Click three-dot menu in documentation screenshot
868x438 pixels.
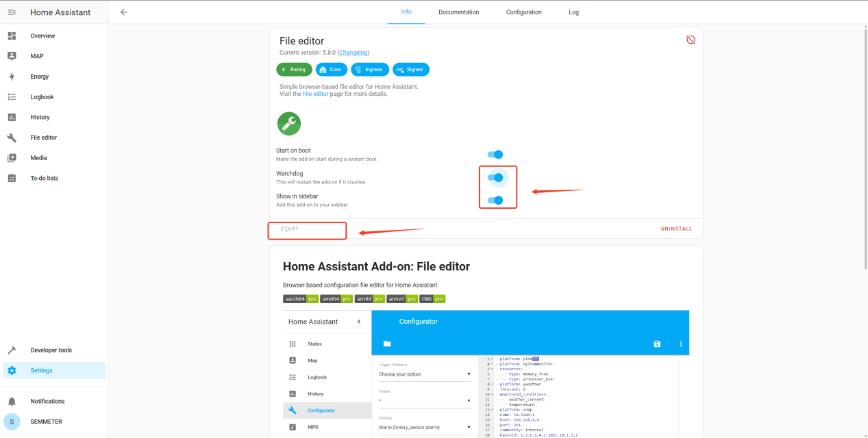(680, 344)
